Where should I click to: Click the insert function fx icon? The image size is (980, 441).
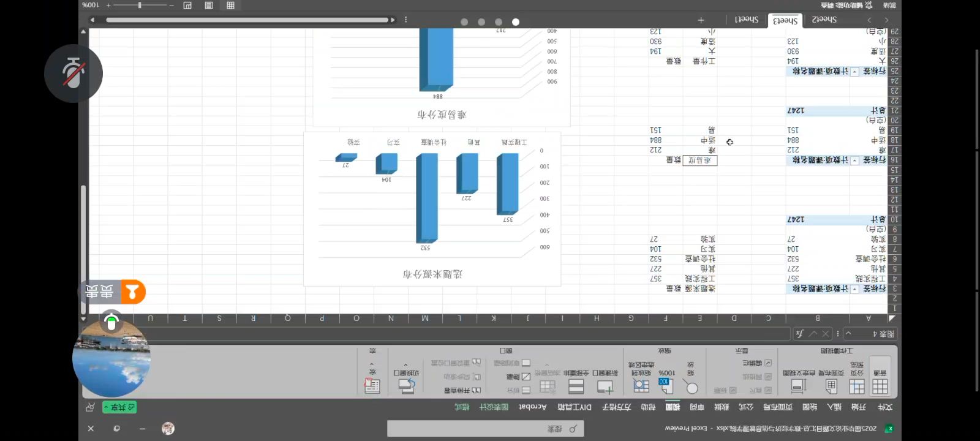(x=799, y=334)
